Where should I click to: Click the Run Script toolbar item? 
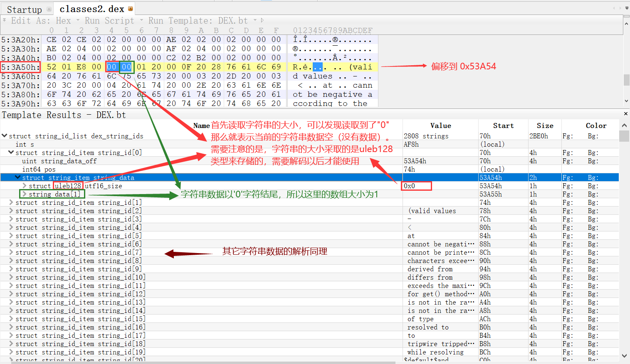pyautogui.click(x=110, y=20)
